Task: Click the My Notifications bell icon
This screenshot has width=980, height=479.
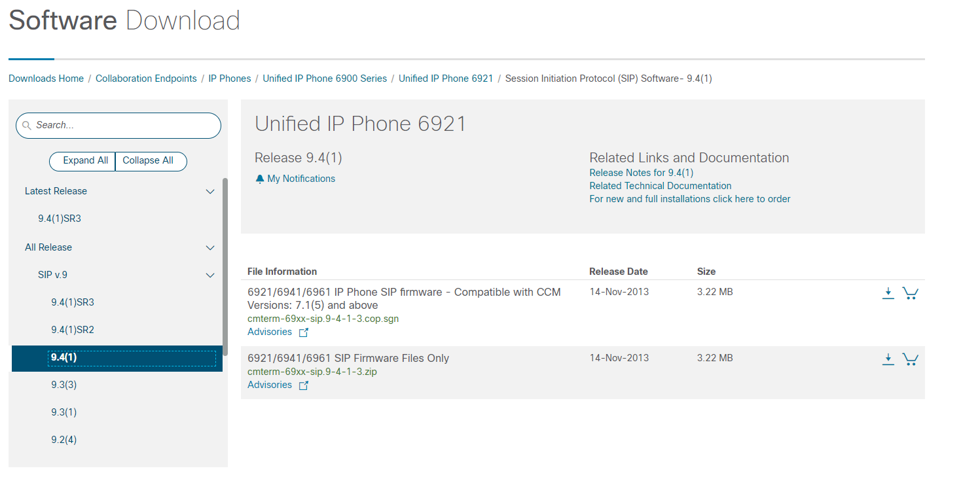Action: pos(260,179)
